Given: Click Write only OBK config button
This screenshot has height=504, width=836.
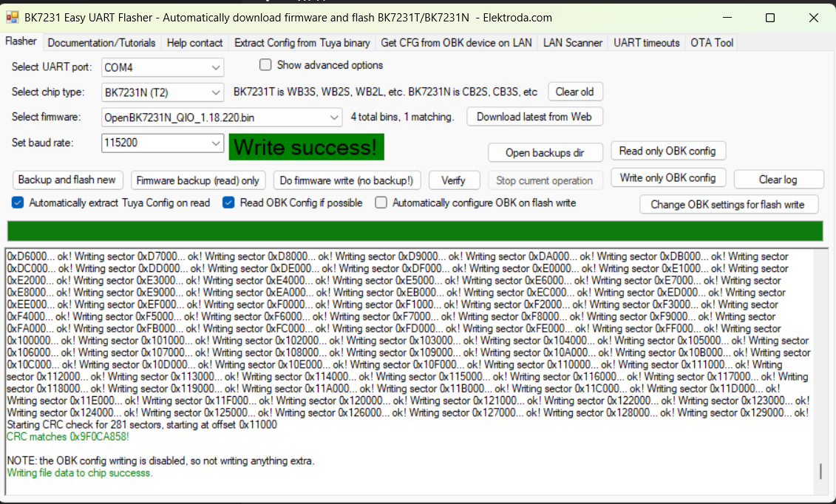Looking at the screenshot, I should 667,177.
